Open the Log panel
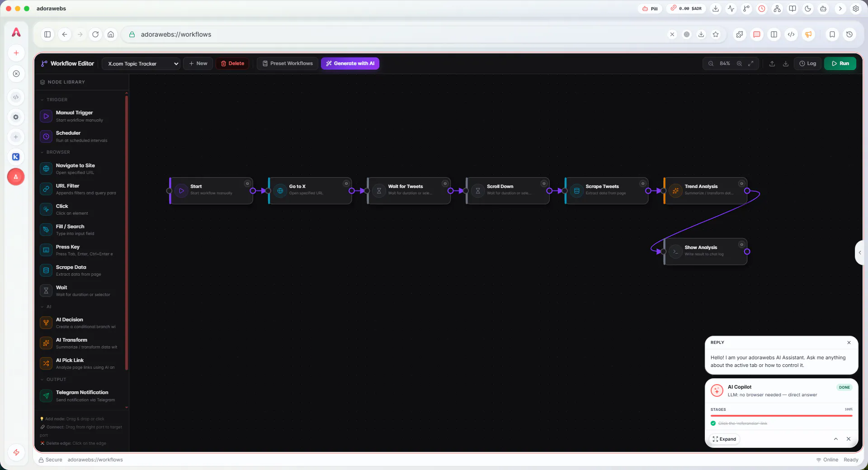Viewport: 868px width, 470px height. 807,64
